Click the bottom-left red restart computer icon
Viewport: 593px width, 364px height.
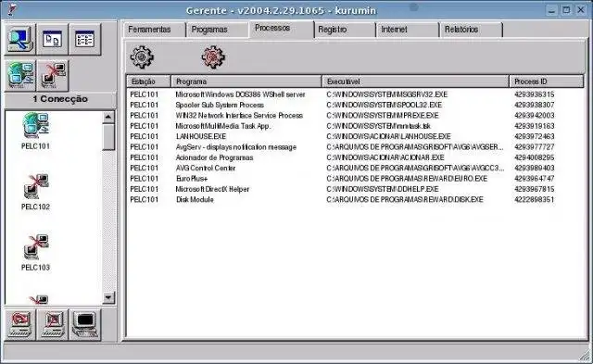pyautogui.click(x=20, y=325)
